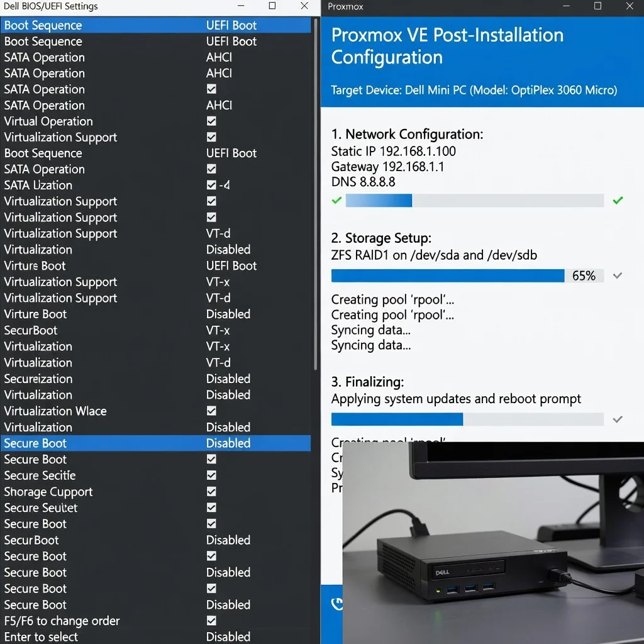Select the highlighted Boot Sequence row at the top
Screen dimensions: 644x644
point(156,25)
